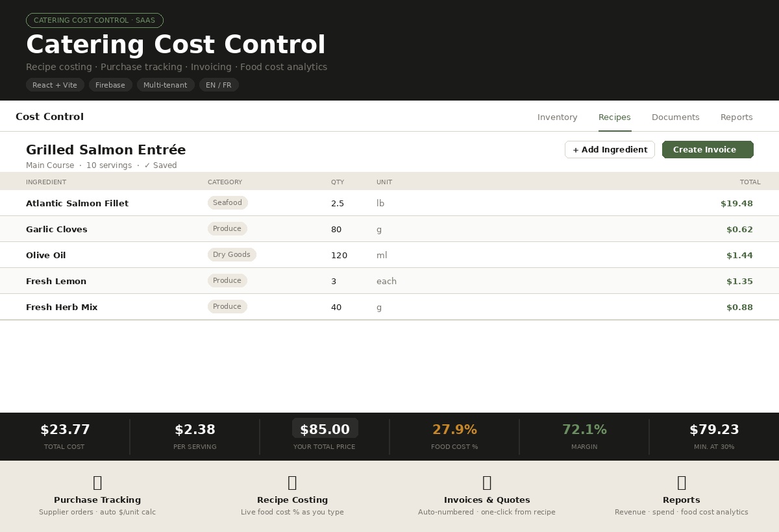This screenshot has width=779, height=532.
Task: Open the Documents tab
Action: tap(675, 117)
